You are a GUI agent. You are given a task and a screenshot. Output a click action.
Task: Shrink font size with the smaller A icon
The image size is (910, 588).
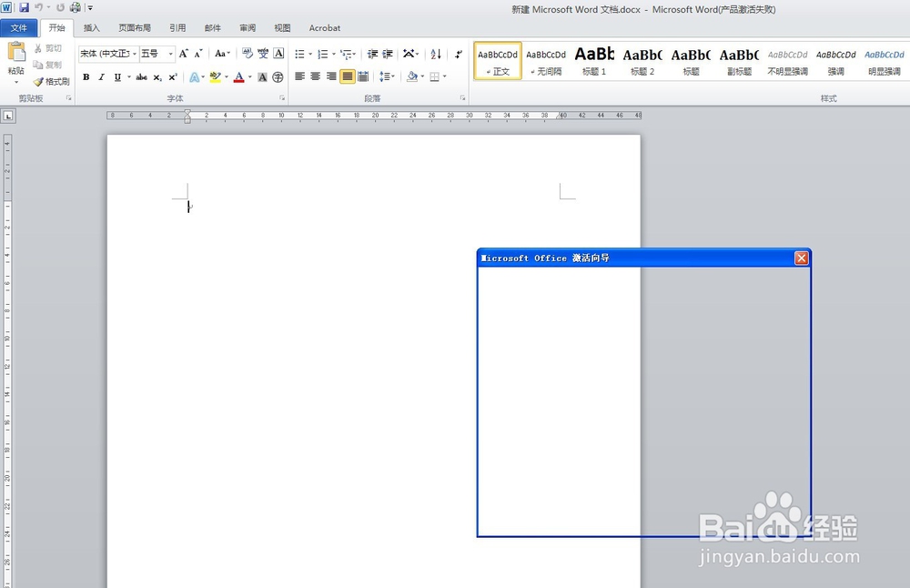198,54
